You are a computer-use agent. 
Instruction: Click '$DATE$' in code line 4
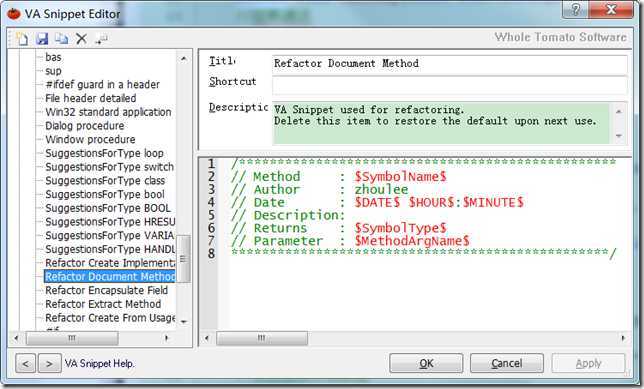pyautogui.click(x=377, y=202)
